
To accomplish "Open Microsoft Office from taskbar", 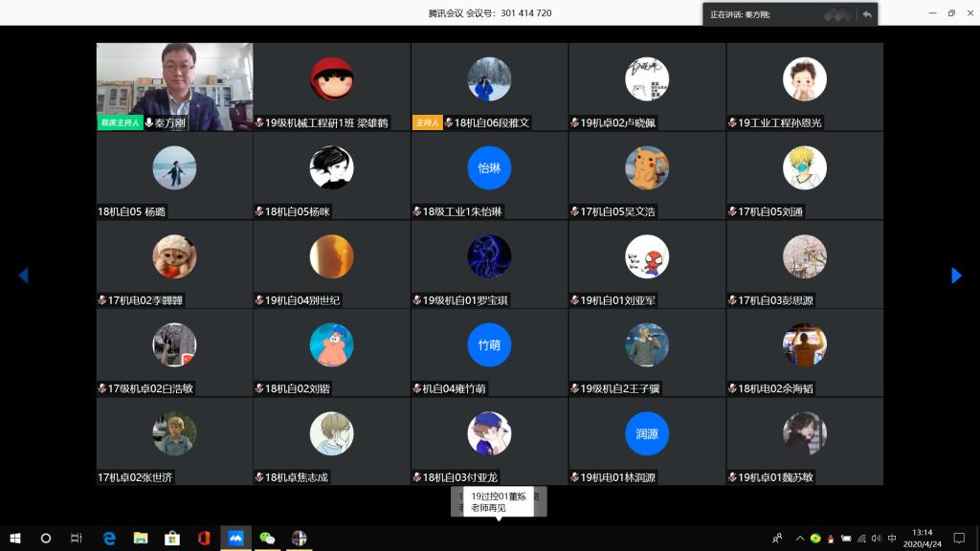I will point(204,538).
